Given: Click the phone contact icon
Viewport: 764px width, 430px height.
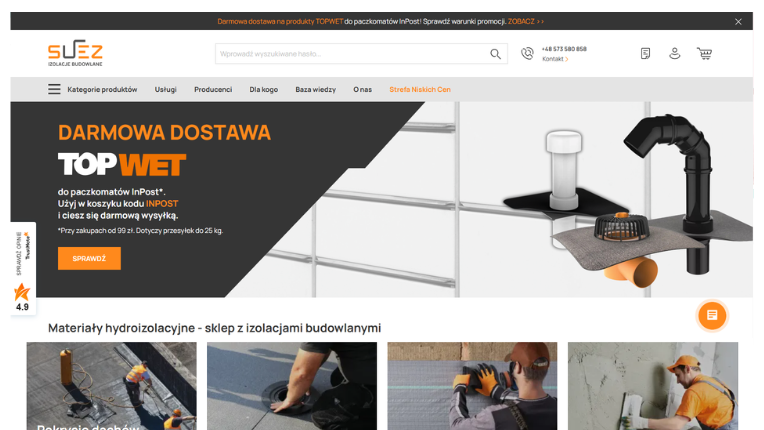Looking at the screenshot, I should 527,53.
